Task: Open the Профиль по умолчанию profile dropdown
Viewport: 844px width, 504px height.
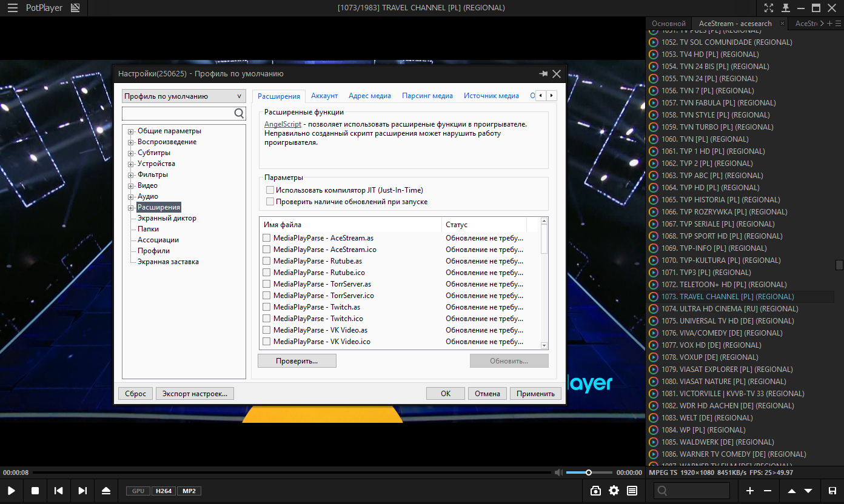Action: [x=184, y=96]
